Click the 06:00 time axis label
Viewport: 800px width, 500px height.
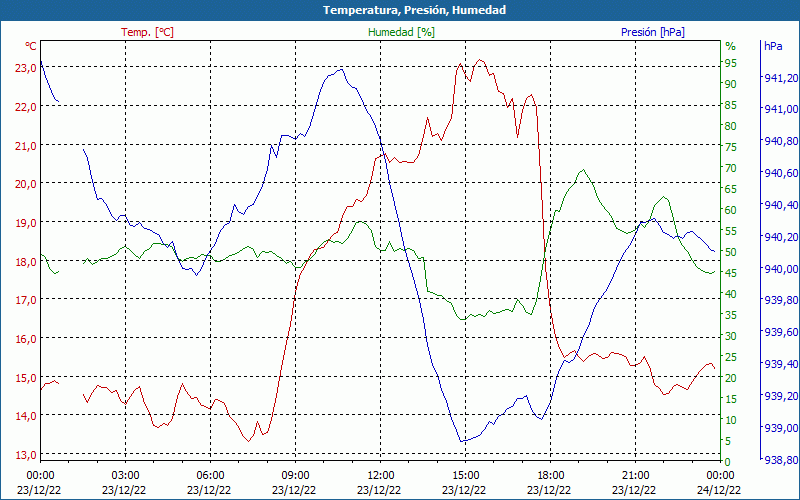click(x=210, y=476)
